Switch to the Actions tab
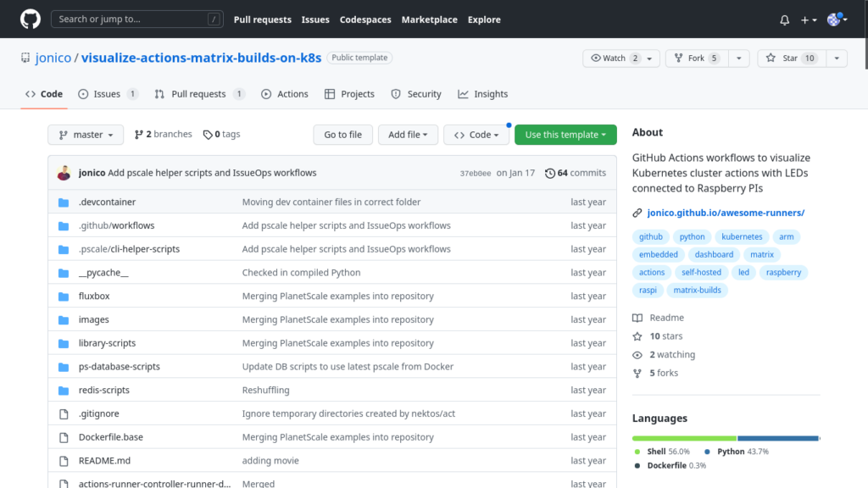868x488 pixels. coord(284,94)
